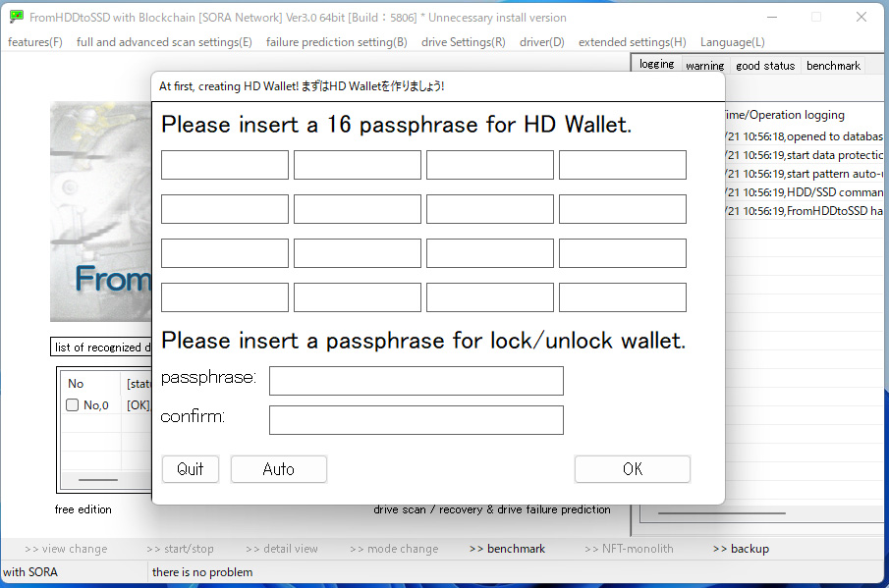This screenshot has width=889, height=588.
Task: Select last word box in second row
Action: click(623, 209)
